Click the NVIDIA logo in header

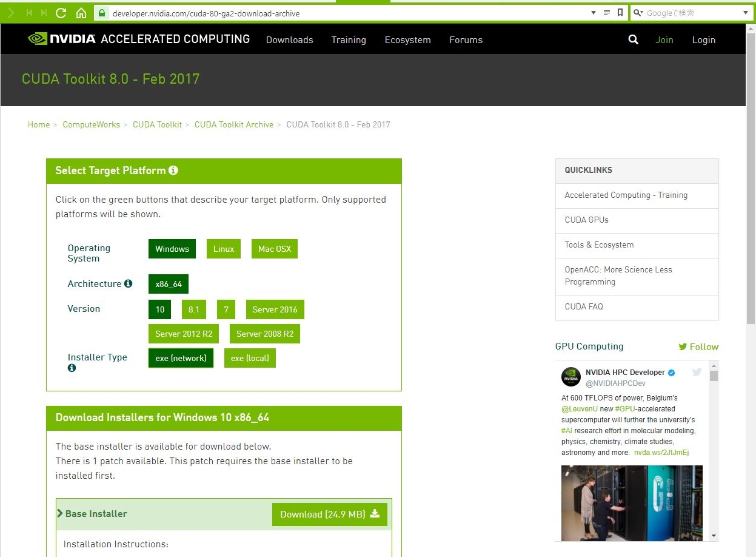click(x=62, y=39)
